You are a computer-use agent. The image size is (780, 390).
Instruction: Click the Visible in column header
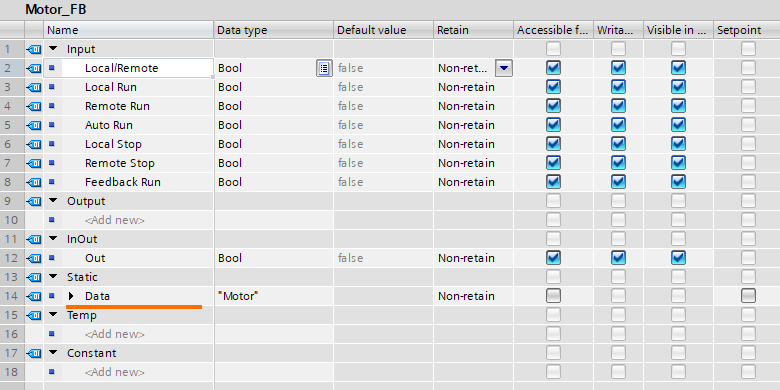click(679, 30)
